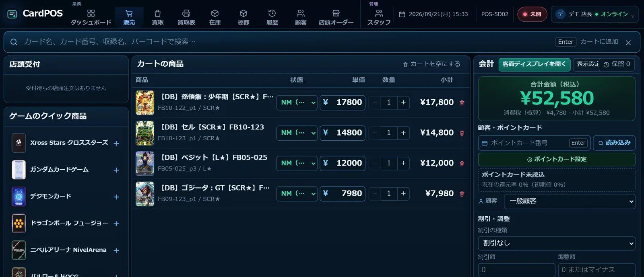Click the 読み込み load button
The height and width of the screenshot is (277, 644).
(x=614, y=143)
